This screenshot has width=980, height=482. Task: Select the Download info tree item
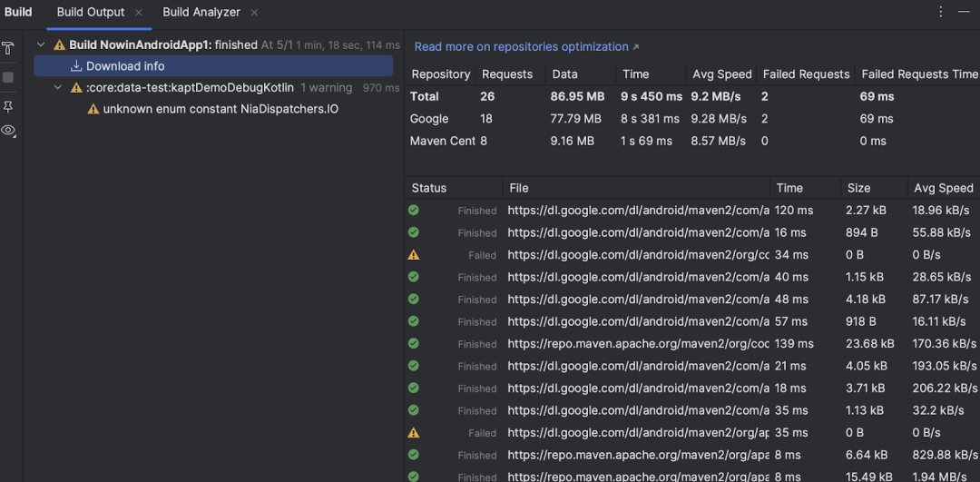coord(213,65)
